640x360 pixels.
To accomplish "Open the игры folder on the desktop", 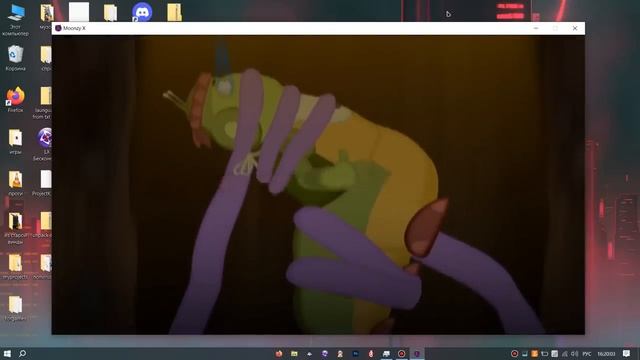I will pos(16,141).
